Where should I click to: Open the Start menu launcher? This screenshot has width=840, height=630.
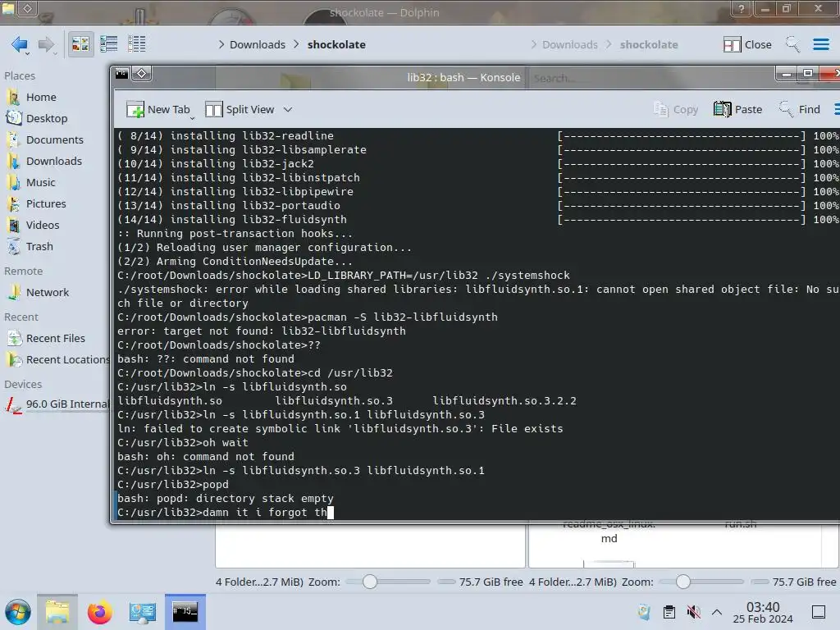[18, 612]
